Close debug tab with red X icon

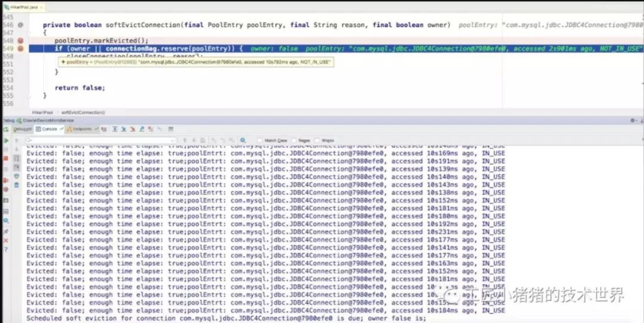tap(6, 240)
